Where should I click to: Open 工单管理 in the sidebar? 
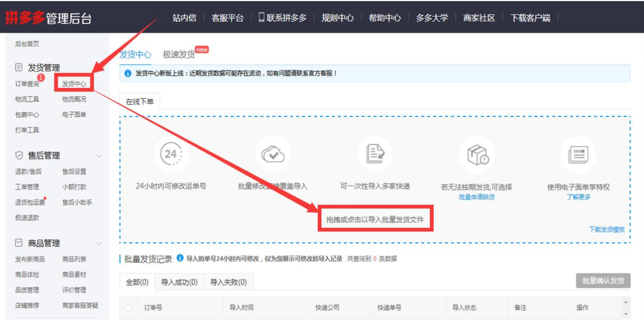27,187
